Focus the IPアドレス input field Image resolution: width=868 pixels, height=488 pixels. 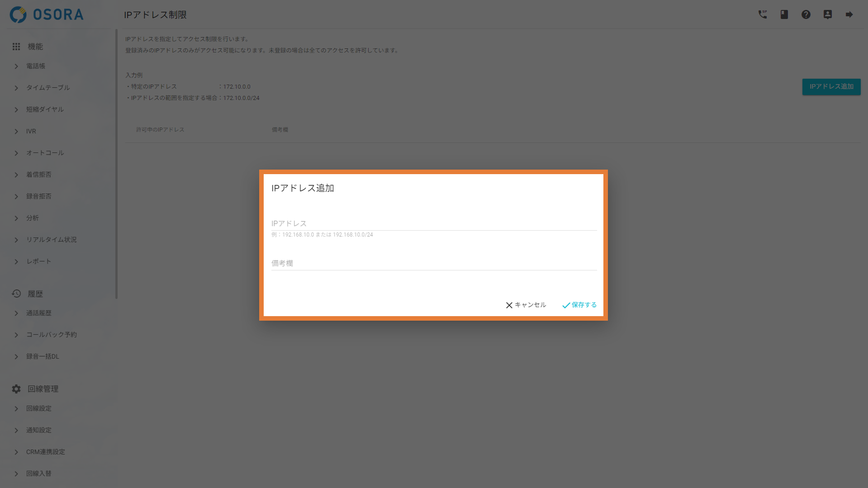[433, 223]
